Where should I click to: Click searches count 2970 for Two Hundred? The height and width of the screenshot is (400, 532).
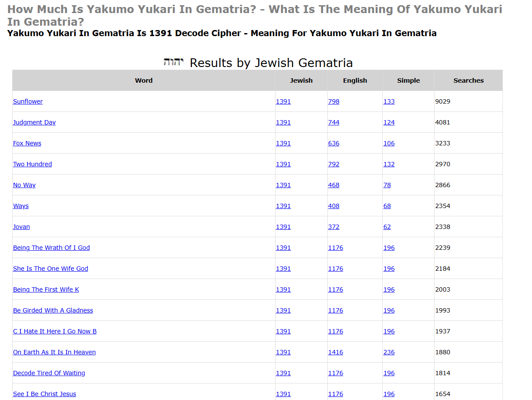(x=443, y=164)
